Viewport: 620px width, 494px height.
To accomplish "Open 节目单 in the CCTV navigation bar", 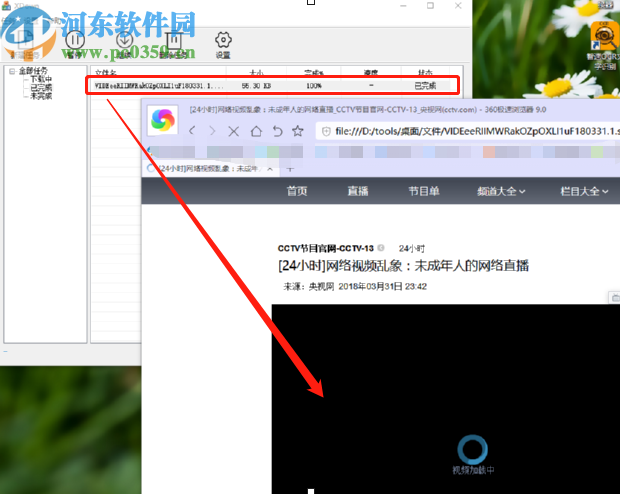I will (x=424, y=191).
